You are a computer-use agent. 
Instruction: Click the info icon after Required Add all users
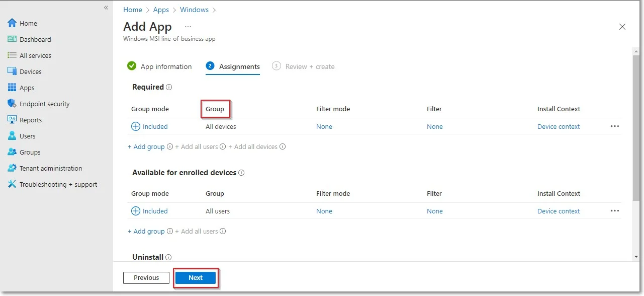click(223, 147)
